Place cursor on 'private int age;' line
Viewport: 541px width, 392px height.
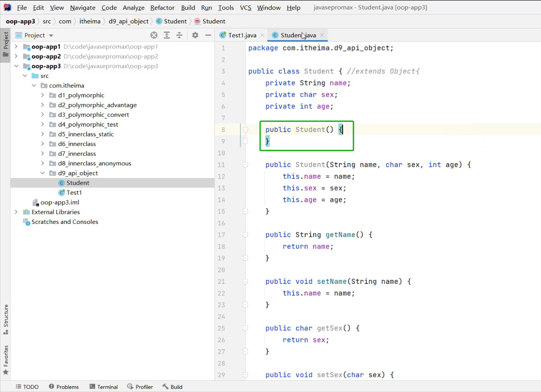click(299, 106)
